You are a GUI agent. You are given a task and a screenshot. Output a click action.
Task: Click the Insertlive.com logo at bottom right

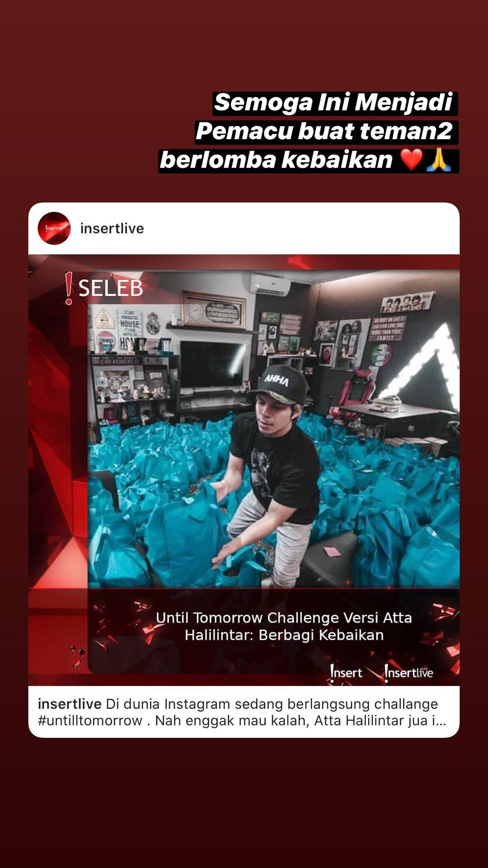click(408, 672)
